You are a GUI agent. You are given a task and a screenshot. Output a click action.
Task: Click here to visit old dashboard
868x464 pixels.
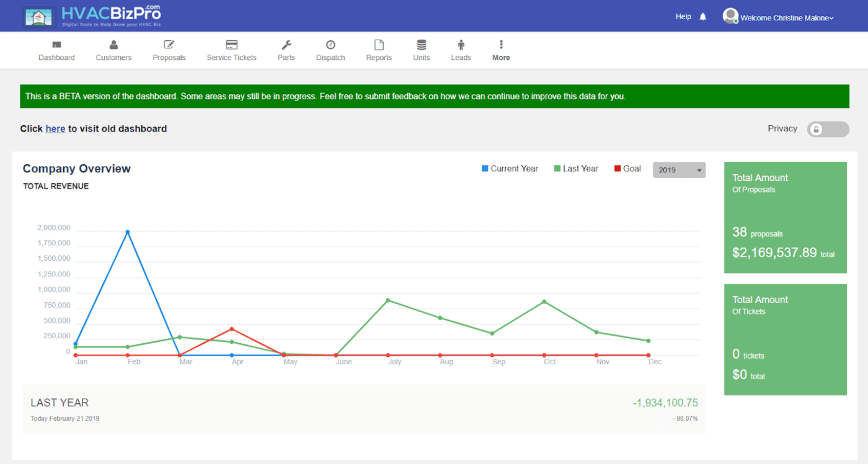[x=55, y=128]
